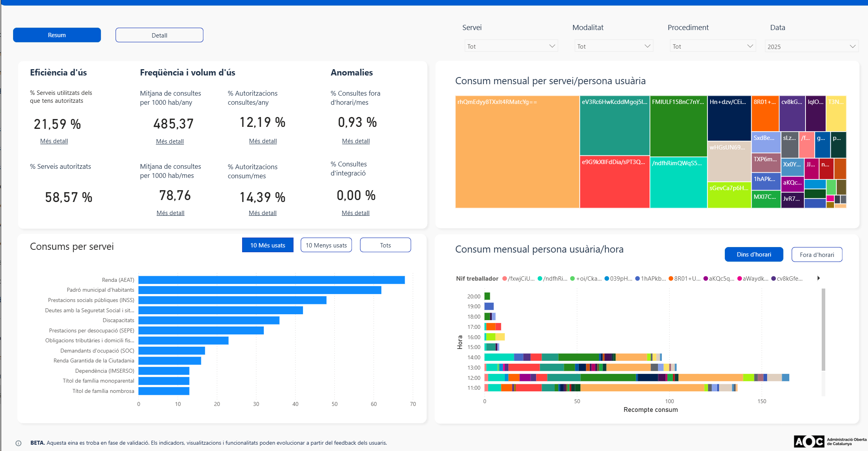Click the legend next-page arrow
Image resolution: width=868 pixels, height=451 pixels.
point(819,278)
